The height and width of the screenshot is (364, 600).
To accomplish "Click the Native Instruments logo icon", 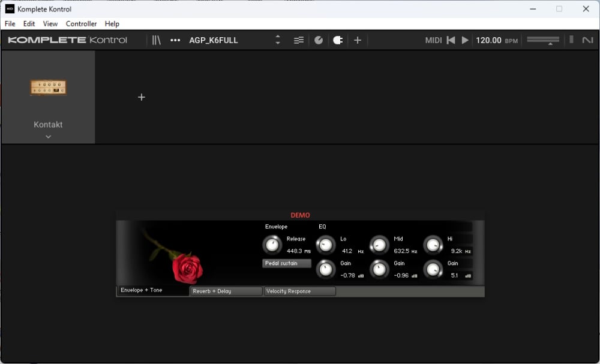I will coord(587,40).
